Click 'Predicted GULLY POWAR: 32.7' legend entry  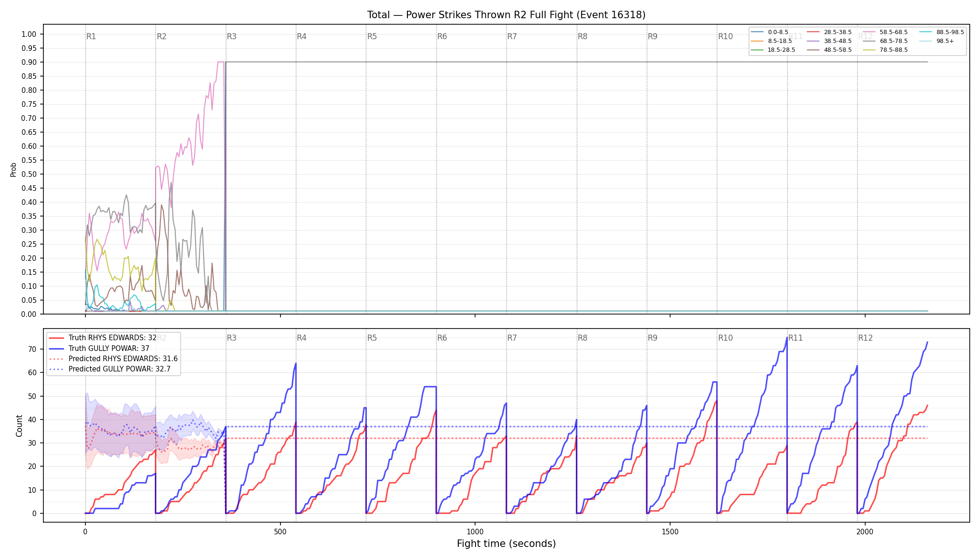pyautogui.click(x=110, y=369)
